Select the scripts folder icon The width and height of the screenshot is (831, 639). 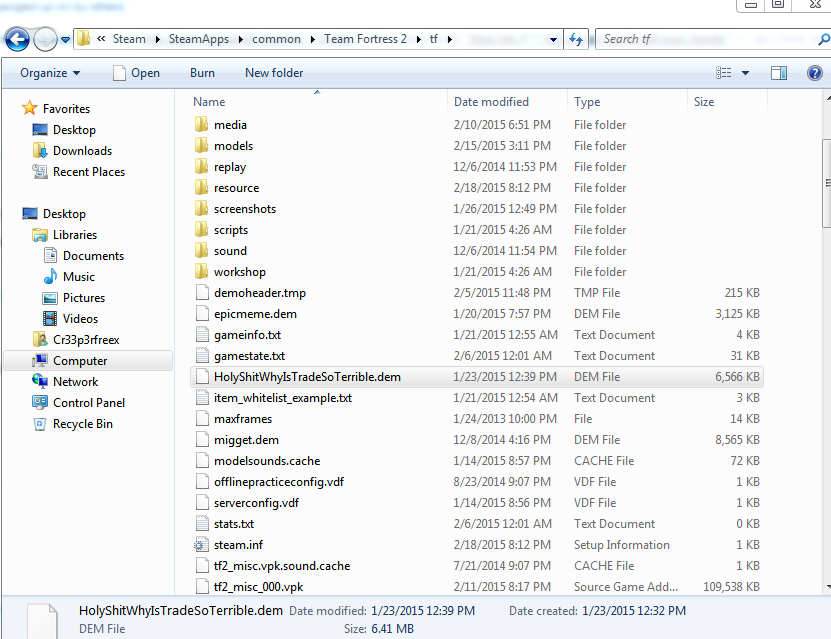(201, 230)
